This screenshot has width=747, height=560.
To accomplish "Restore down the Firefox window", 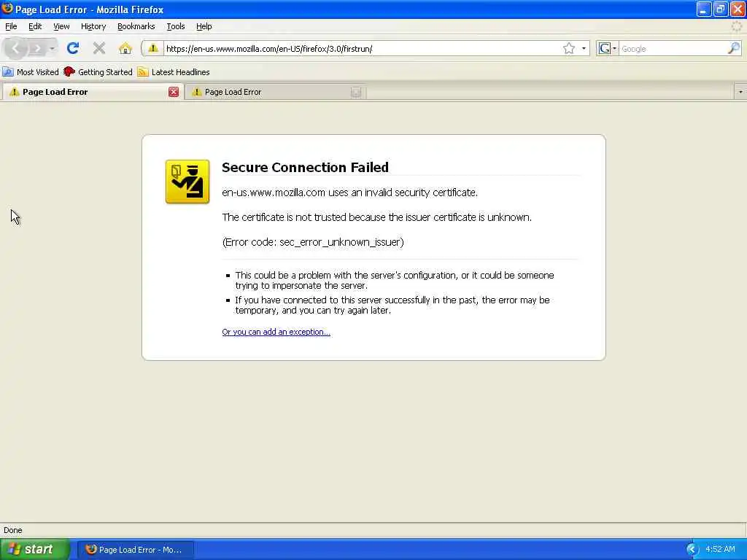I will [x=720, y=9].
